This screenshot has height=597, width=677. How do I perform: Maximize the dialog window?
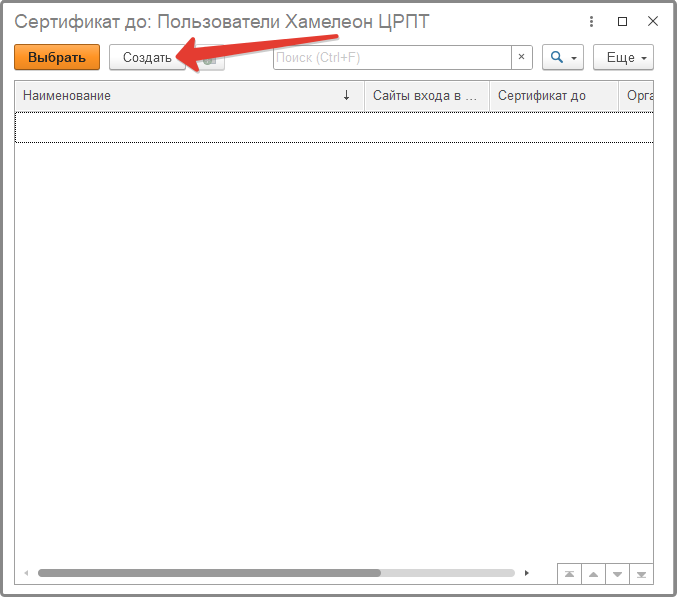pyautogui.click(x=622, y=21)
